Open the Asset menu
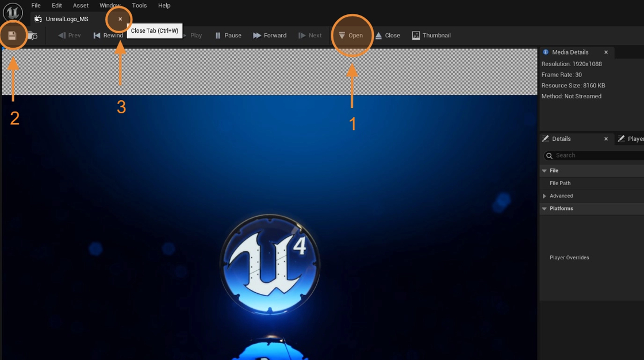Viewport: 644px width, 360px height. coord(80,5)
